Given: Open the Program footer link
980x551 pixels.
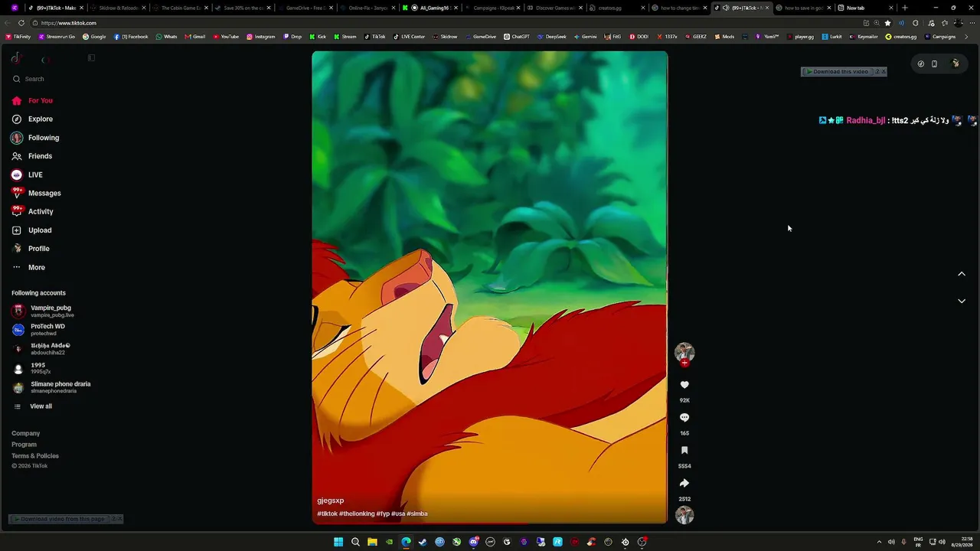Looking at the screenshot, I should (x=24, y=445).
